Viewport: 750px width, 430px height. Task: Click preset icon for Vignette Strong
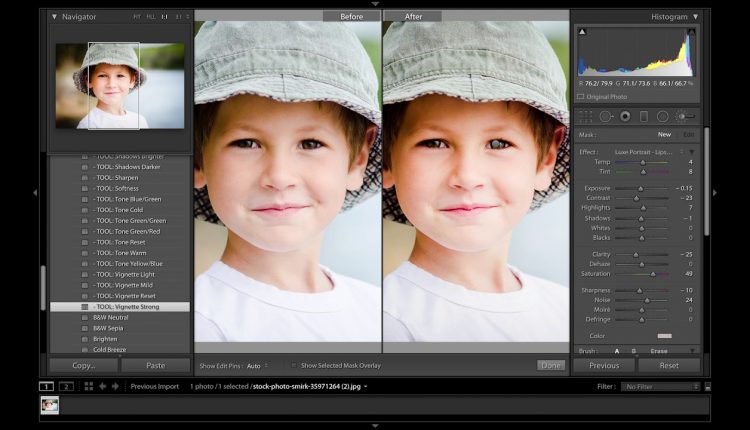click(85, 307)
